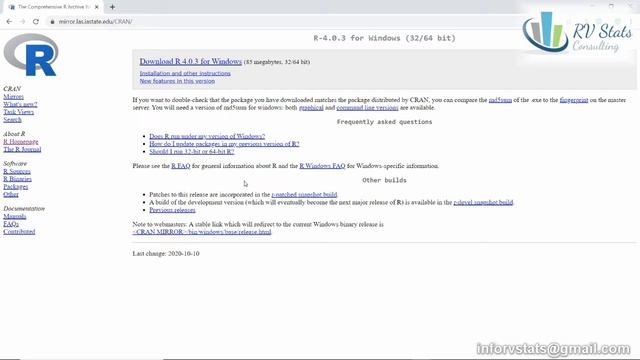Close the Comprehensive R Archive tab

pos(97,7)
